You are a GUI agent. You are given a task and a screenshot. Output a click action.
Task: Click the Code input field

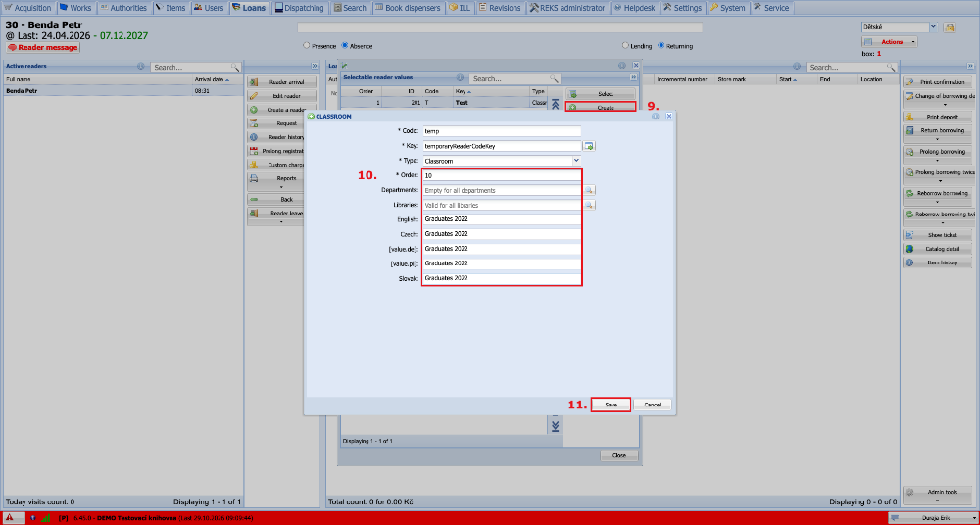(x=502, y=131)
